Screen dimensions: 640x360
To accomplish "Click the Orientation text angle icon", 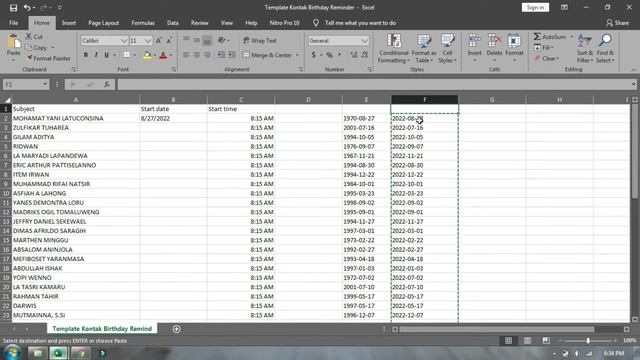I will click(222, 40).
